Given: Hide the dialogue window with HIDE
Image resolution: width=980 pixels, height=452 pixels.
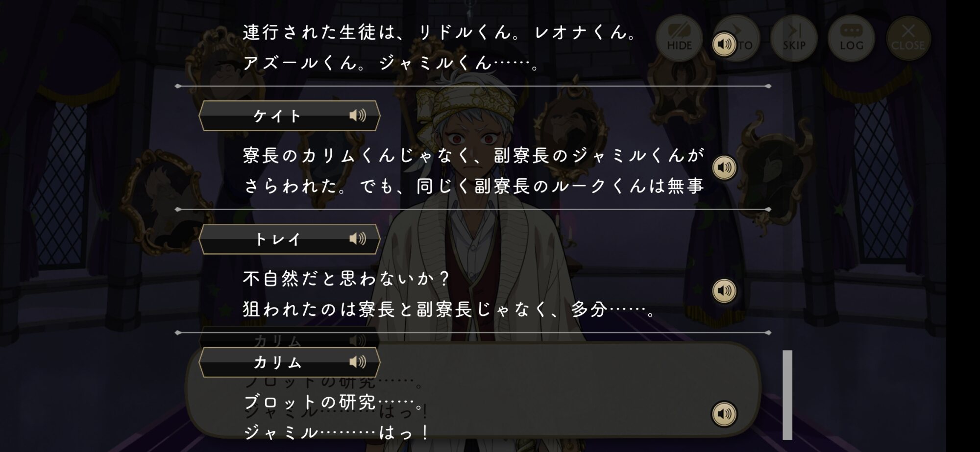Looking at the screenshot, I should point(679,38).
